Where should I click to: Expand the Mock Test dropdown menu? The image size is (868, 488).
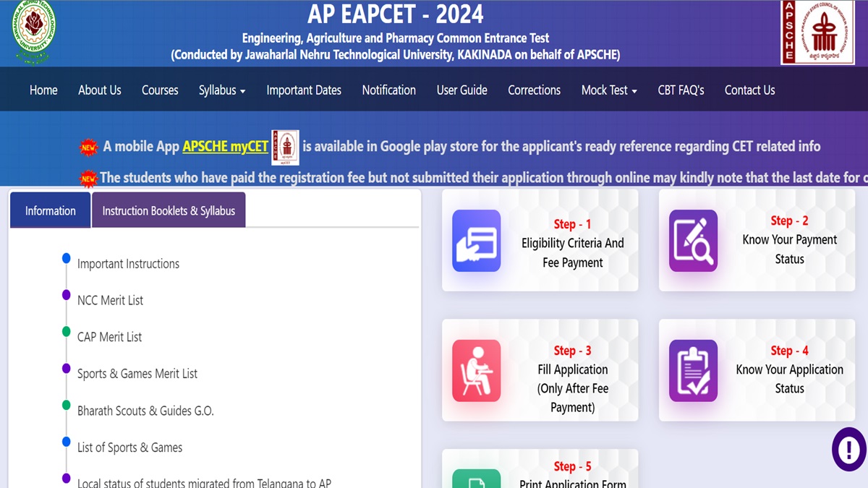[x=609, y=90]
